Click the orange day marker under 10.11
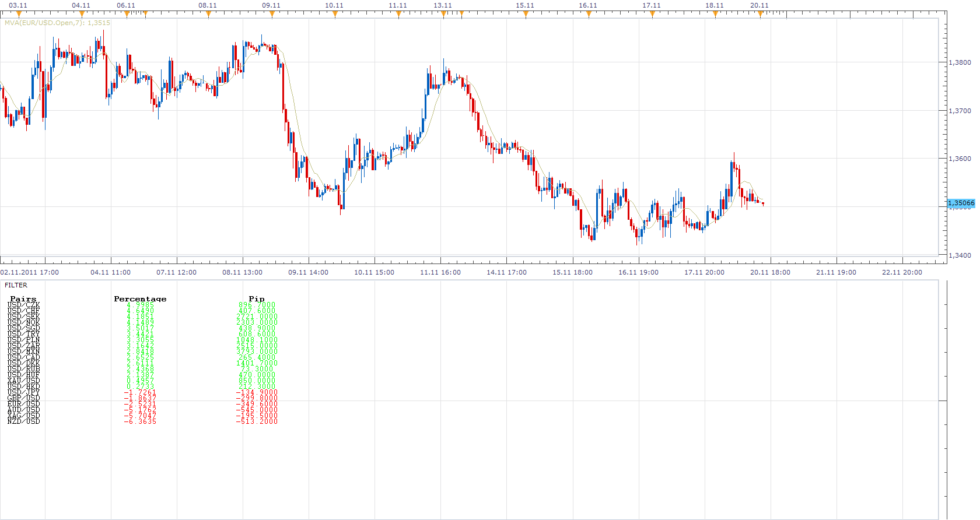This screenshot has width=980, height=520. [x=335, y=14]
